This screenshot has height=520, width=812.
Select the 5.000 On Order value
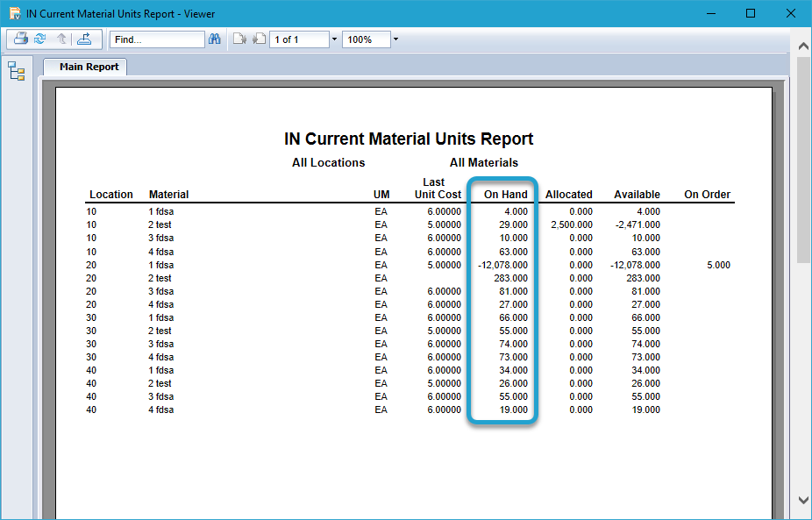click(x=719, y=265)
